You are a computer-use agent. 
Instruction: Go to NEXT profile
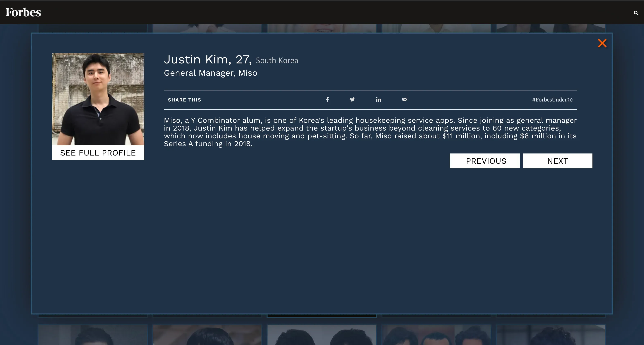point(557,161)
